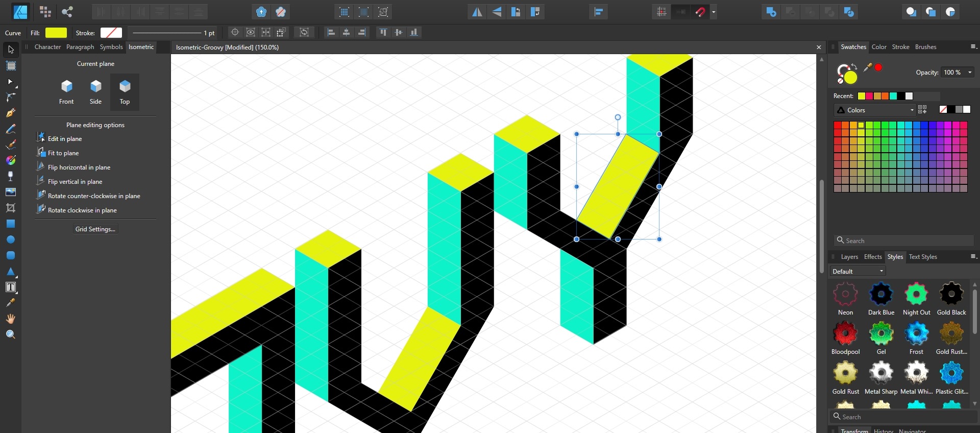Image resolution: width=980 pixels, height=433 pixels.
Task: Select the Rounded Rectangle tool
Action: click(x=11, y=255)
